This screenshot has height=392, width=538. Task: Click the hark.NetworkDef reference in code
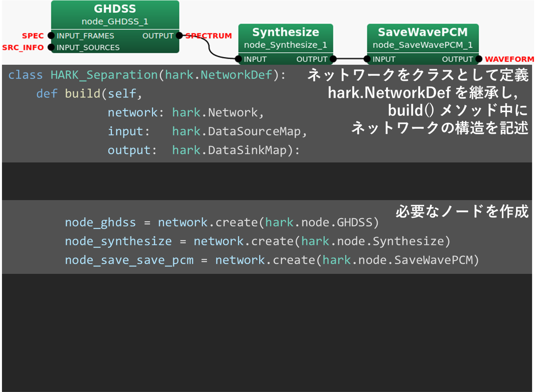pyautogui.click(x=218, y=74)
